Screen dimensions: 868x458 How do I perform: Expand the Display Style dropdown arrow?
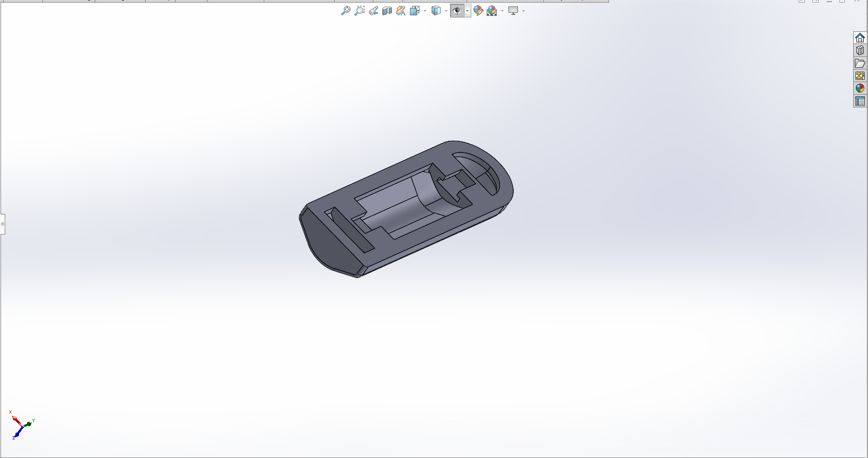pos(446,11)
